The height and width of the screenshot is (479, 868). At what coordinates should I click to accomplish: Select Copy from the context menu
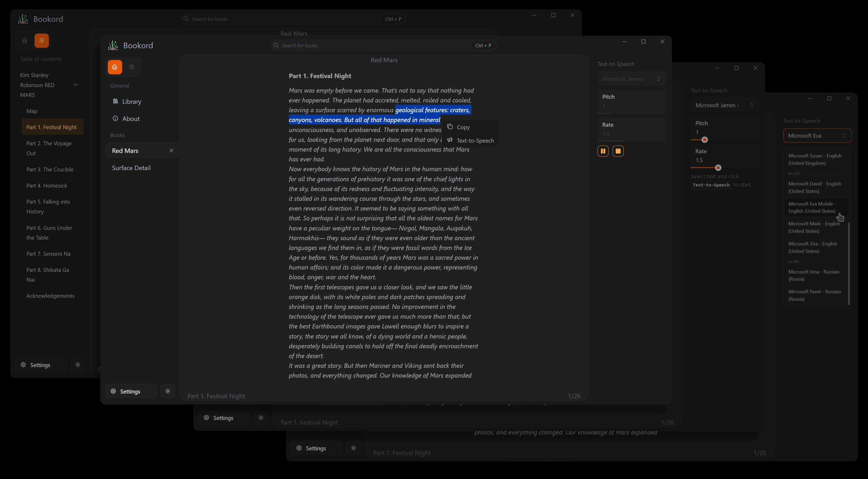[x=463, y=127]
